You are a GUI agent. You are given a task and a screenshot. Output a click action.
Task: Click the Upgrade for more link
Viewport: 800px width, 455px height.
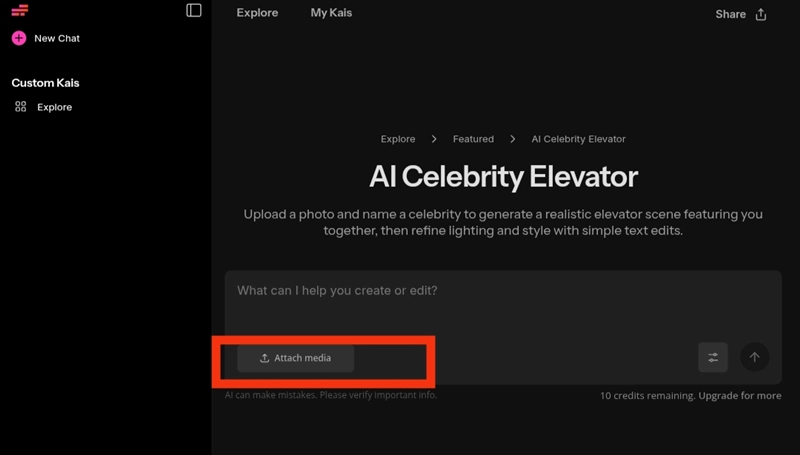click(x=739, y=396)
